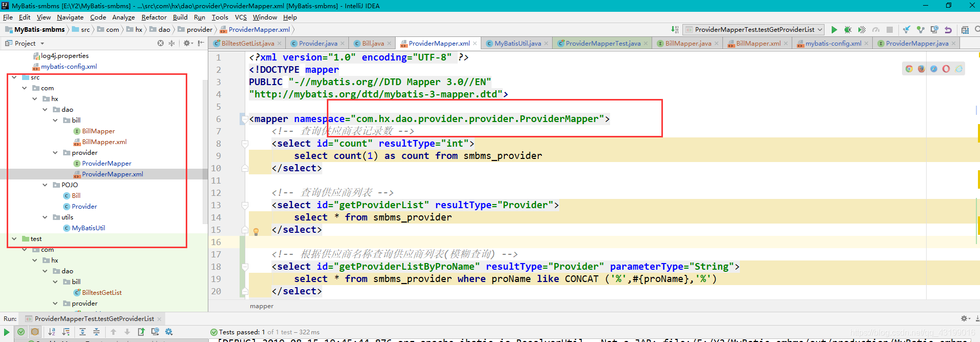Click Collapse All icon in Project panel

click(172, 44)
